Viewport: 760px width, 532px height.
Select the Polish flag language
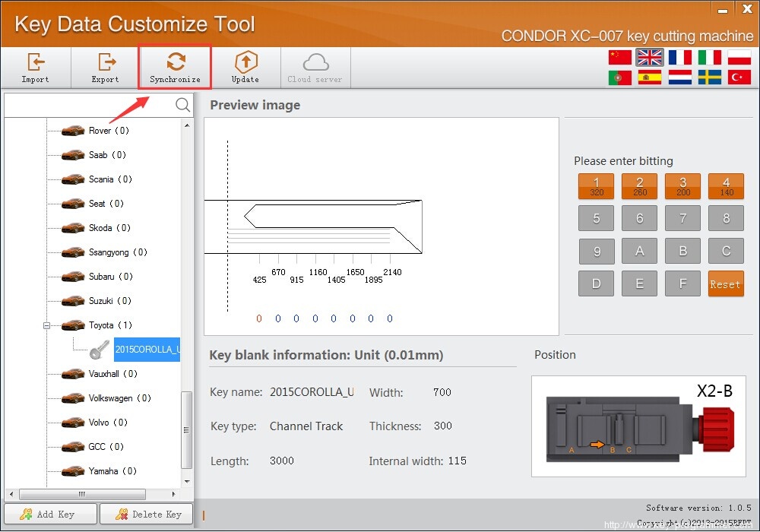point(739,57)
